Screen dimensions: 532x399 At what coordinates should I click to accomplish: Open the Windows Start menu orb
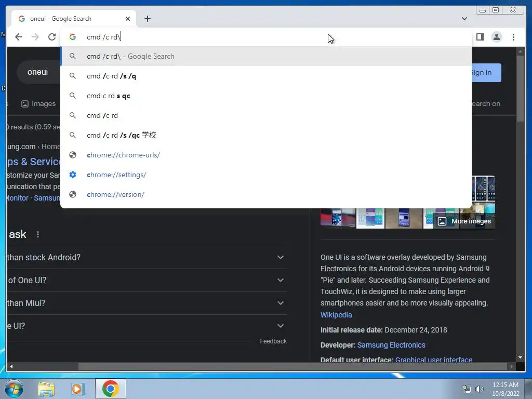tap(14, 389)
